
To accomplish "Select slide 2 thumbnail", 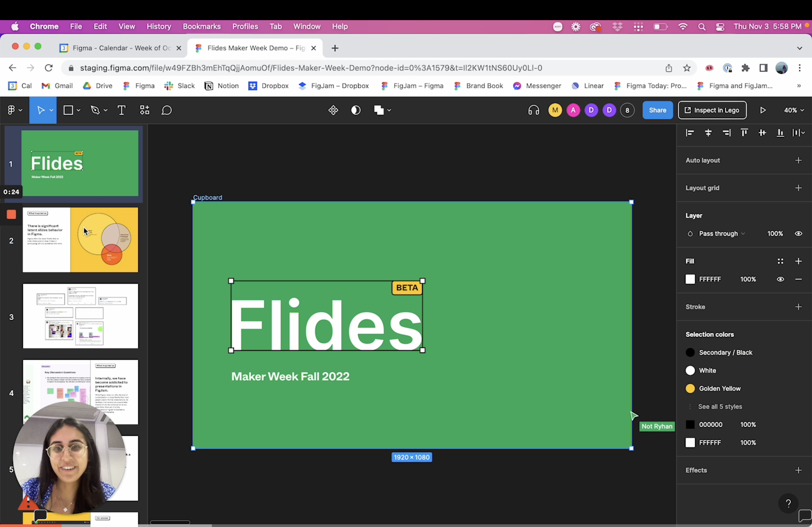I will click(81, 240).
